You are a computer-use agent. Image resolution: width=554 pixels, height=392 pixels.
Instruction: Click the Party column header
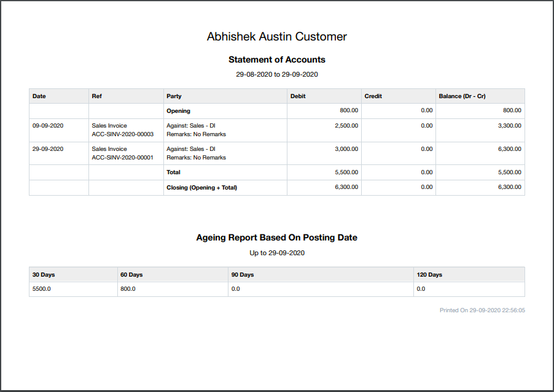pos(174,96)
